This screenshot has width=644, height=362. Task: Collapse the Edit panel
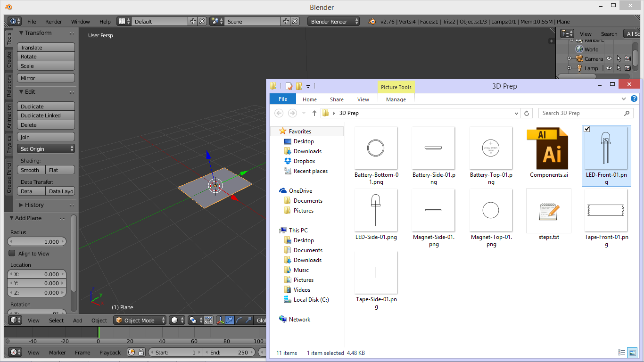(21, 91)
